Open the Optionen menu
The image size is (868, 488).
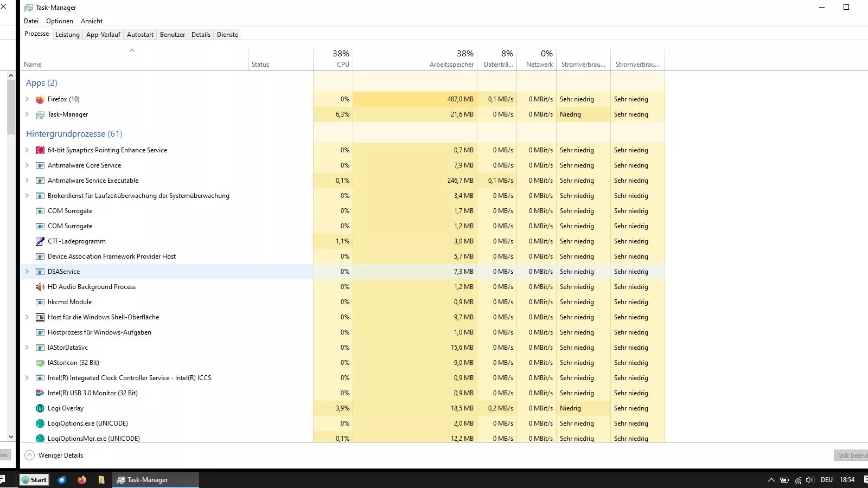coord(60,21)
